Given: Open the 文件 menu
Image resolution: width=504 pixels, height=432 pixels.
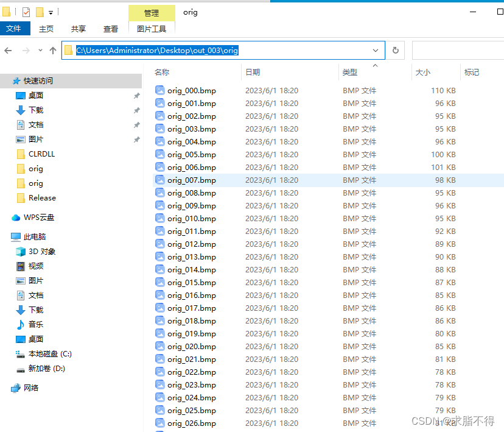Looking at the screenshot, I should (x=15, y=28).
